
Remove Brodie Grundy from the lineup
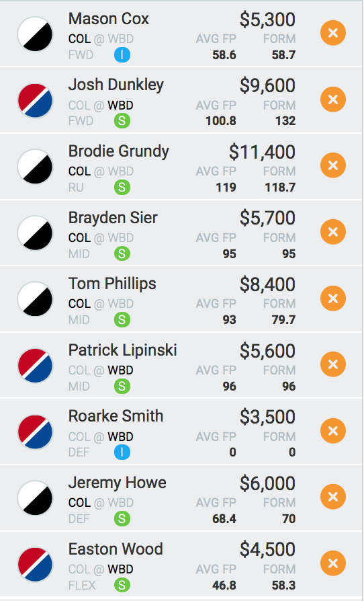333,165
